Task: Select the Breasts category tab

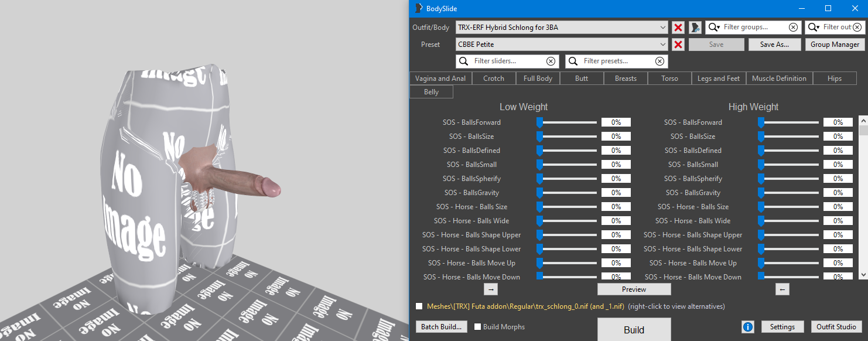Action: 626,79
